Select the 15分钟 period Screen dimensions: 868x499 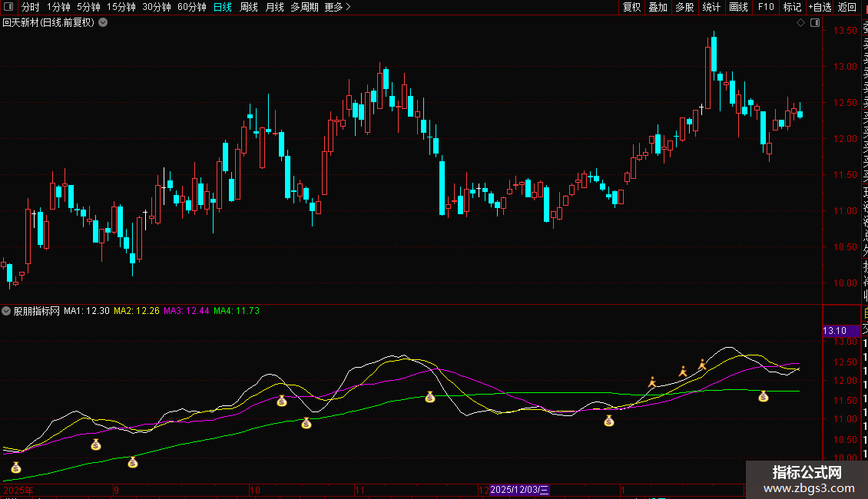121,7
